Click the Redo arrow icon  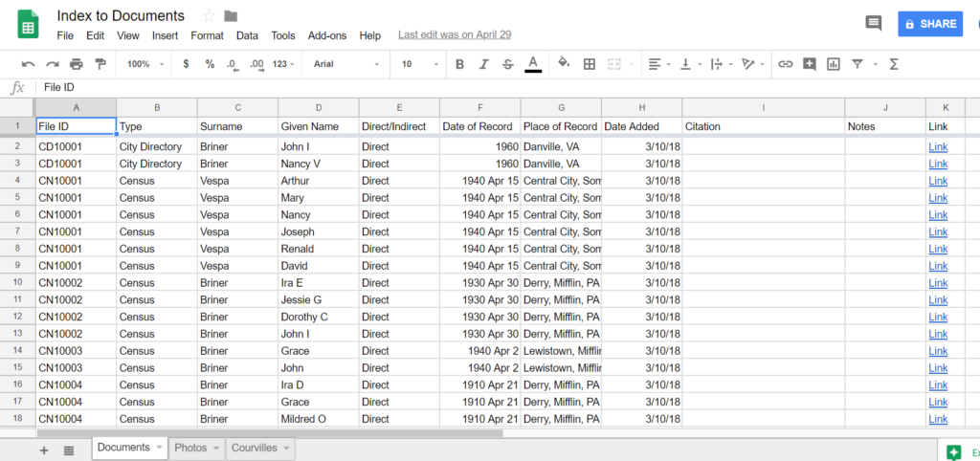tap(53, 64)
